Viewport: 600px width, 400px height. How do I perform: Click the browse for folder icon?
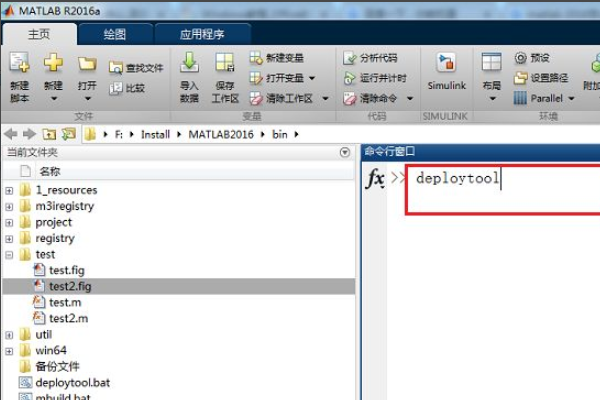click(69, 134)
